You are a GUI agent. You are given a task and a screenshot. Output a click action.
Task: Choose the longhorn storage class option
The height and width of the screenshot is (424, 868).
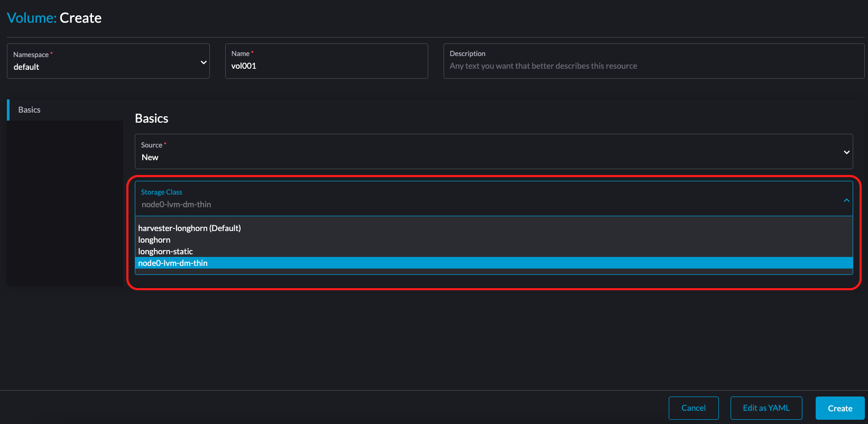tap(154, 240)
